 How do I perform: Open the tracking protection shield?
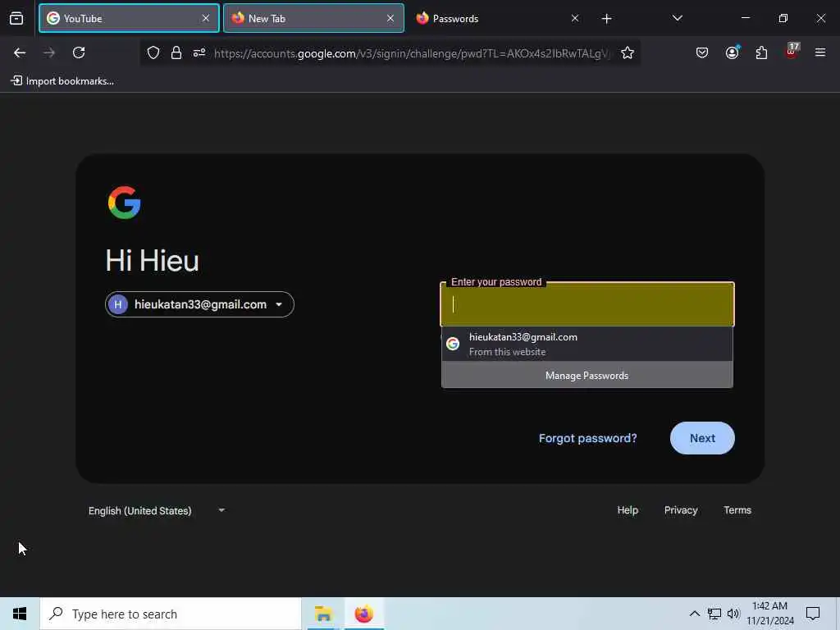[153, 52]
